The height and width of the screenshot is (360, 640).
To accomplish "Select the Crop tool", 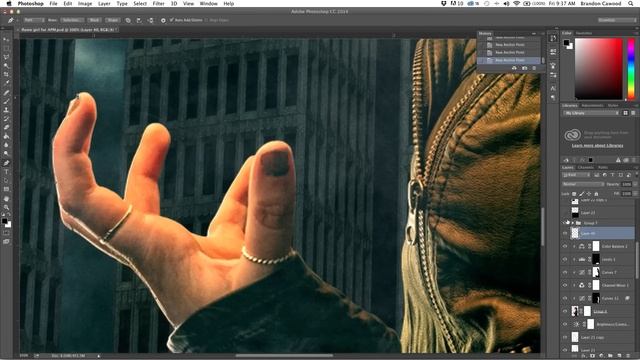I will pyautogui.click(x=6, y=75).
